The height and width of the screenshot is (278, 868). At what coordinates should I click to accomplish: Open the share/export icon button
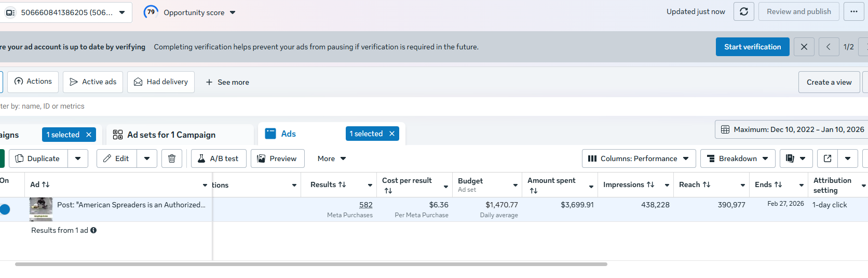828,158
